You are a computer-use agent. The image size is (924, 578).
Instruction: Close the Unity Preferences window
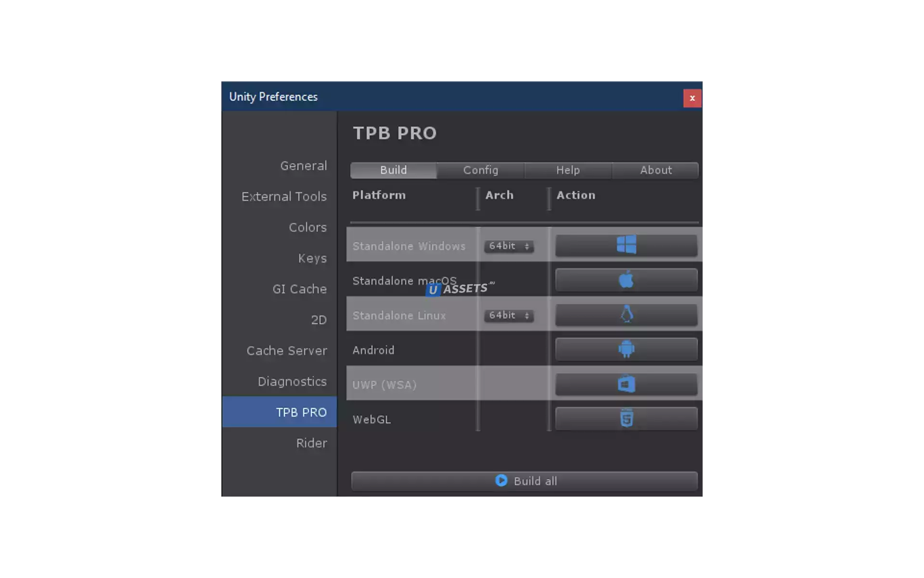692,98
